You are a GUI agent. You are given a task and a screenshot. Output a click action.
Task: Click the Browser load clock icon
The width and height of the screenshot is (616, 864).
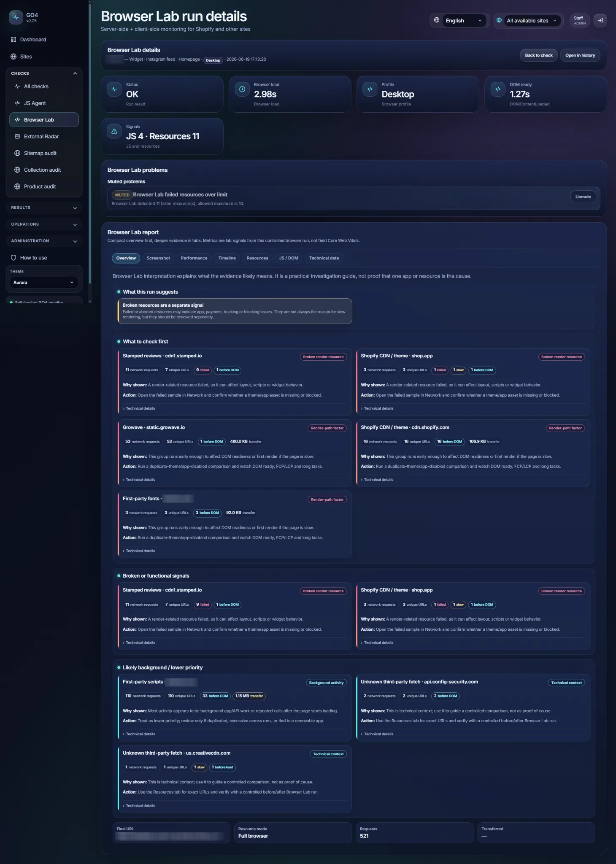point(242,89)
